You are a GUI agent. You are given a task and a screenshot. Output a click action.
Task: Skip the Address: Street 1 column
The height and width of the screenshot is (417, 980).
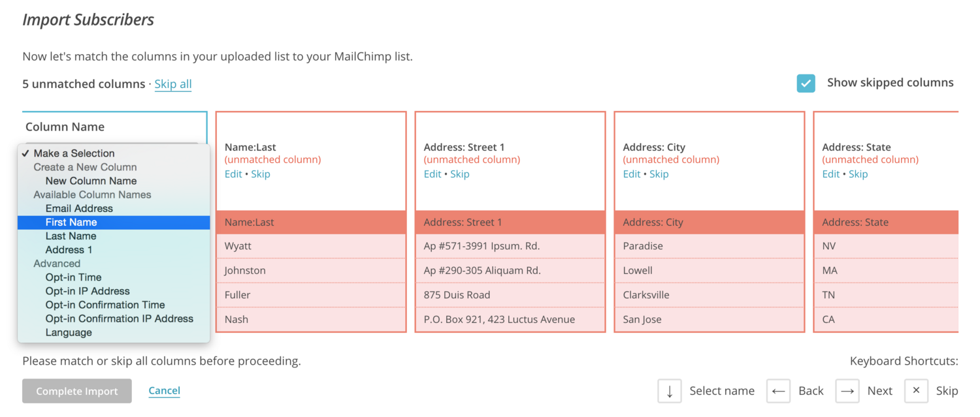pos(460,174)
